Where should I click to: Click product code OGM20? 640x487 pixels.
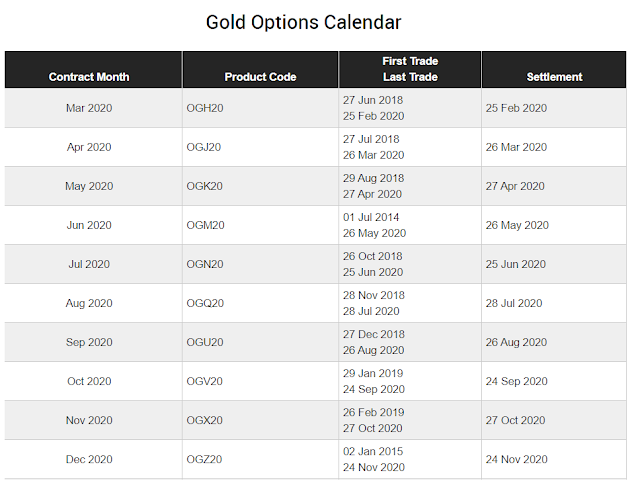click(x=205, y=225)
